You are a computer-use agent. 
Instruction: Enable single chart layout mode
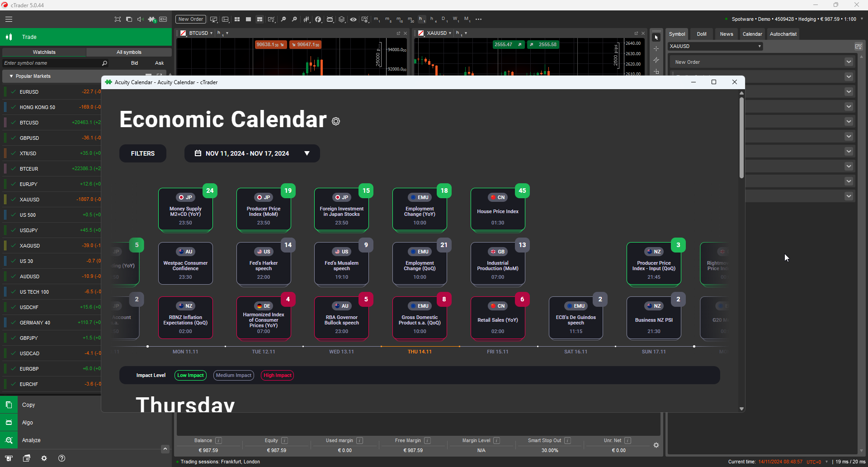click(248, 19)
